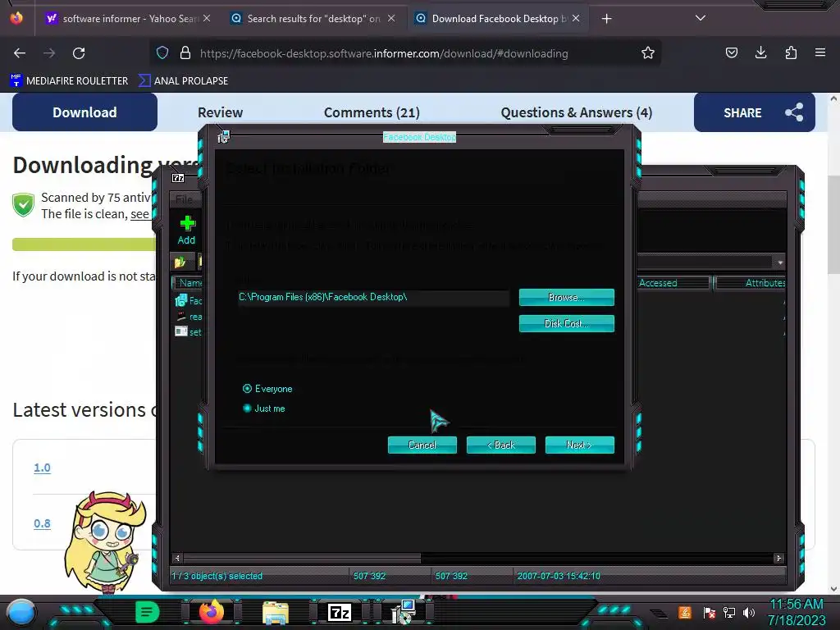Image resolution: width=840 pixels, height=630 pixels.
Task: Select the readme file row in 7-Zip
Action: (x=189, y=317)
